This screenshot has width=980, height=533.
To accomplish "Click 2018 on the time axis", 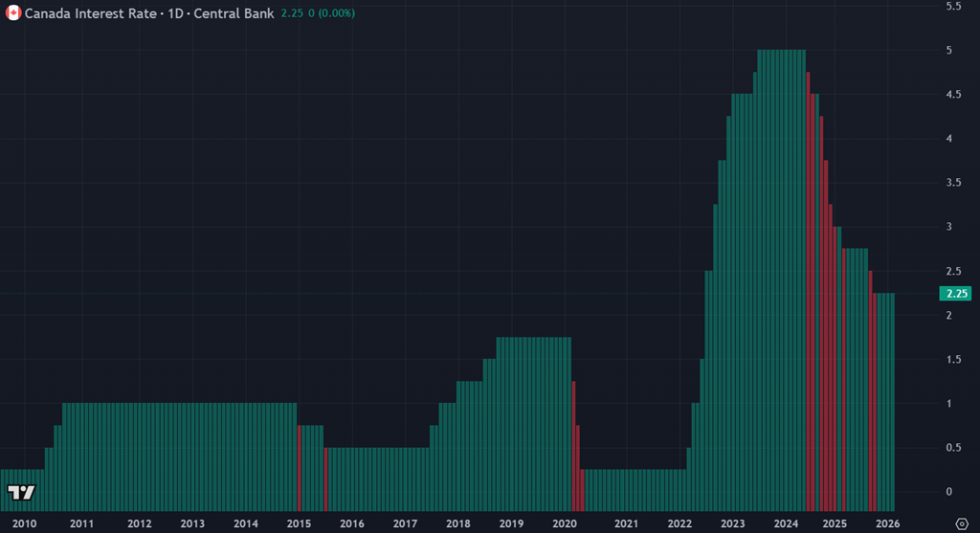I will click(x=457, y=523).
